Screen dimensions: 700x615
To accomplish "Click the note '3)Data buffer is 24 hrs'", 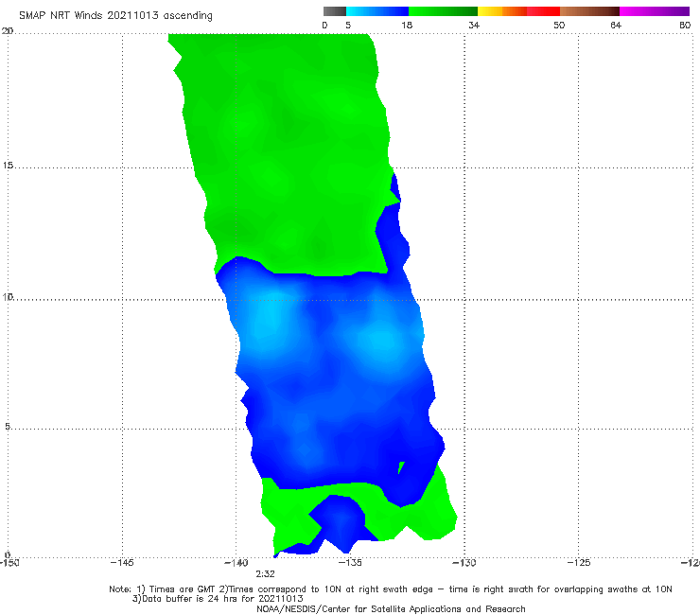I will (218, 599).
